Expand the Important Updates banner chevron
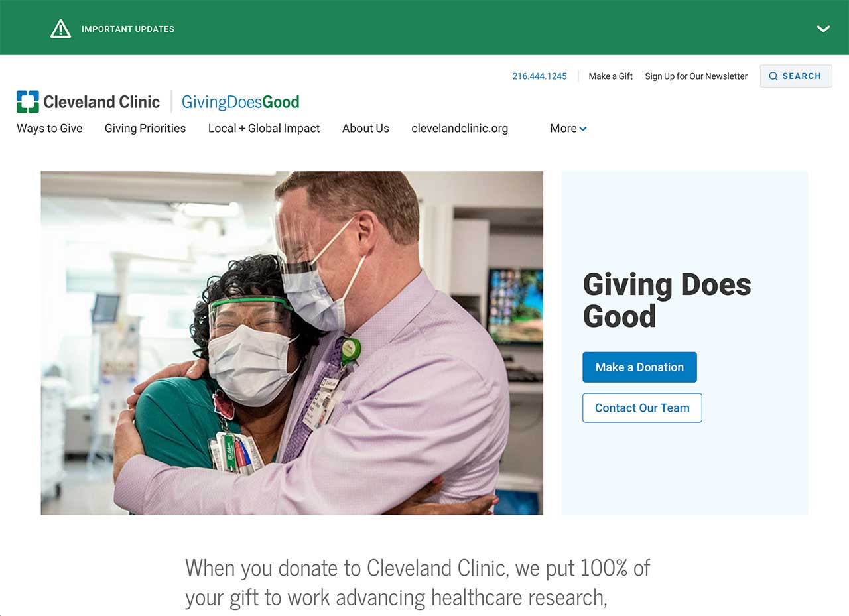The width and height of the screenshot is (849, 616). tap(823, 29)
